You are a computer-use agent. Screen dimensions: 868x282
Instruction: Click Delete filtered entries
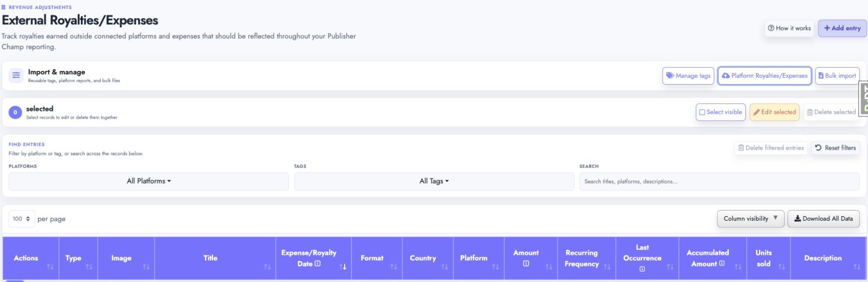[x=771, y=148]
